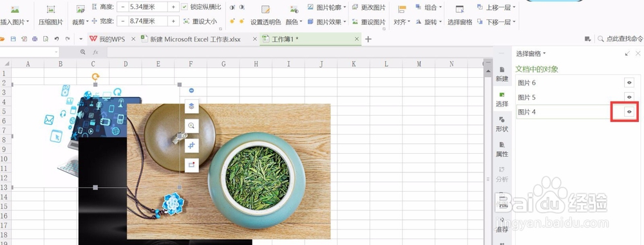The width and height of the screenshot is (644, 245).
Task: Close the 工作簿1 tab
Action: pyautogui.click(x=357, y=39)
